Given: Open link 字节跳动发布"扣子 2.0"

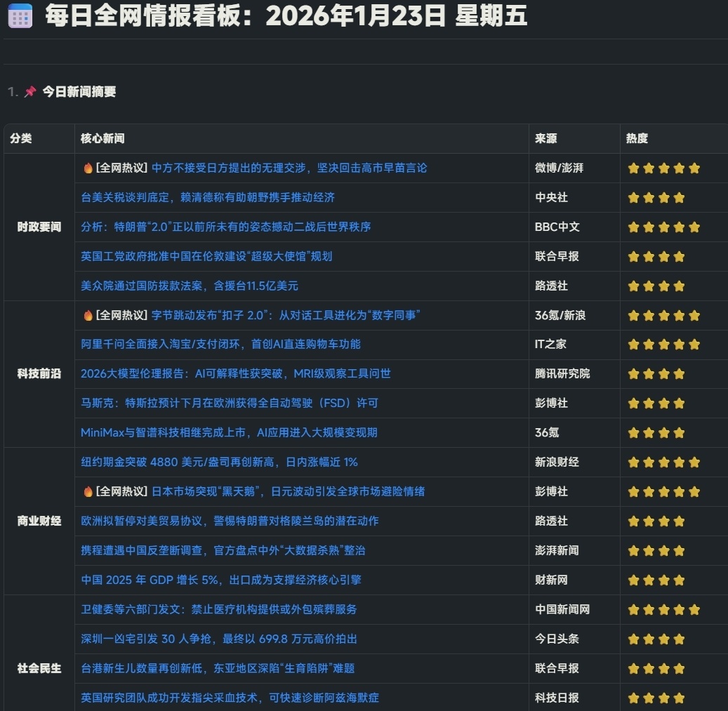Looking at the screenshot, I should (x=286, y=316).
